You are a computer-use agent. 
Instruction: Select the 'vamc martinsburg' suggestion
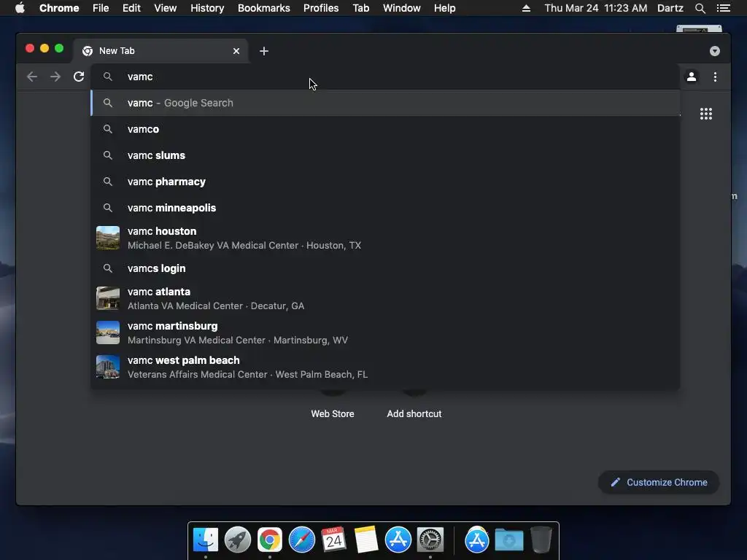pos(385,332)
